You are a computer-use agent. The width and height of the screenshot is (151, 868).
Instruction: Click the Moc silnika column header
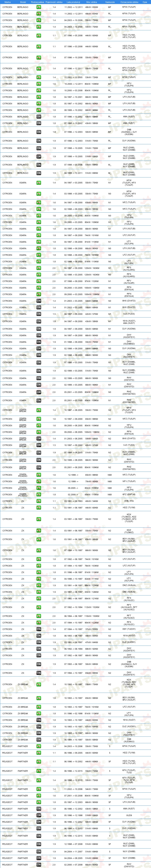(92, 2)
